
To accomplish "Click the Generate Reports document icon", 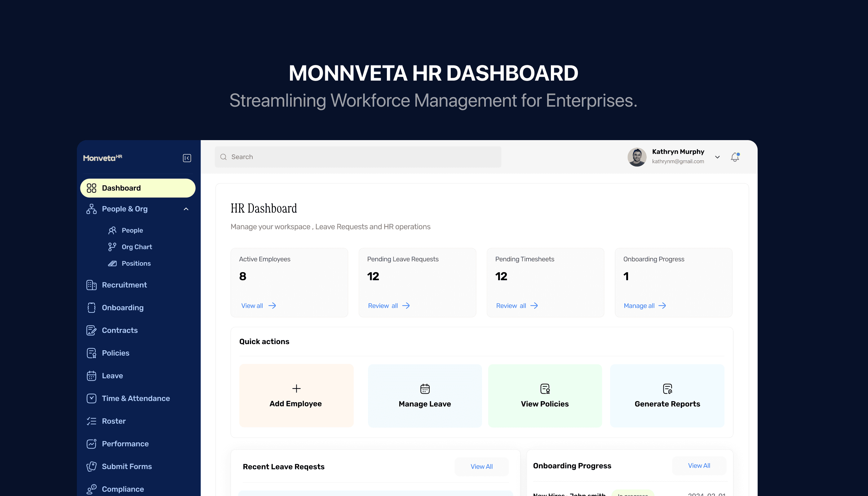I will pos(667,389).
